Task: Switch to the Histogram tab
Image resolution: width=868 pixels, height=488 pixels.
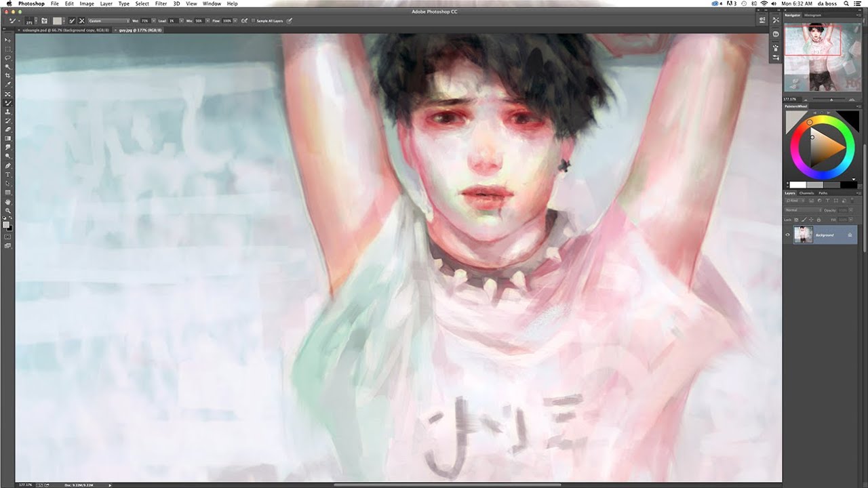Action: click(x=812, y=15)
